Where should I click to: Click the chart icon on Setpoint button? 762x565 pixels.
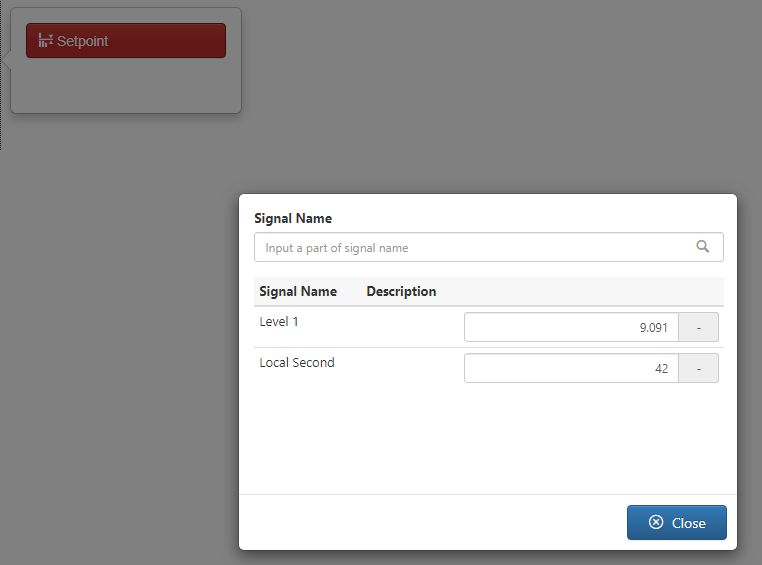point(45,40)
